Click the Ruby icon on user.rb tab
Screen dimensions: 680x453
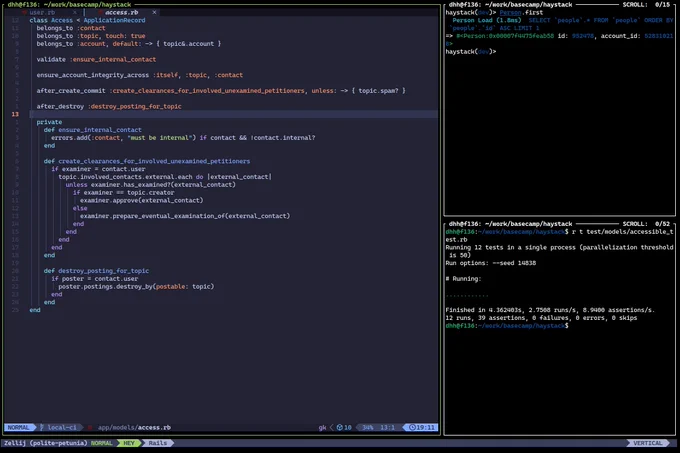(24, 13)
